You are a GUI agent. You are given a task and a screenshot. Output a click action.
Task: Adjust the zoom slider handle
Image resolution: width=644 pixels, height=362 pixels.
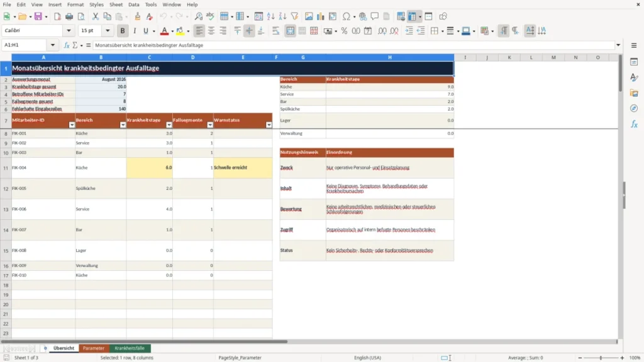tap(601, 358)
